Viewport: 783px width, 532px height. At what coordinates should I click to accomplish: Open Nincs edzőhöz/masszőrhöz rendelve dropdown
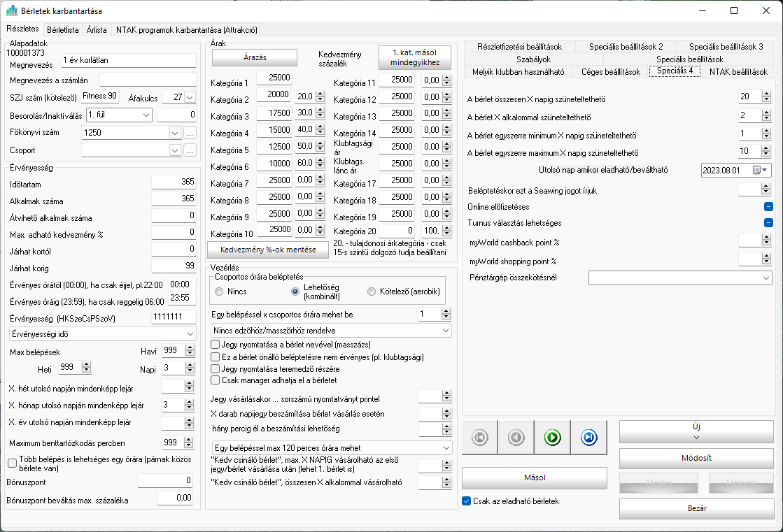point(446,331)
